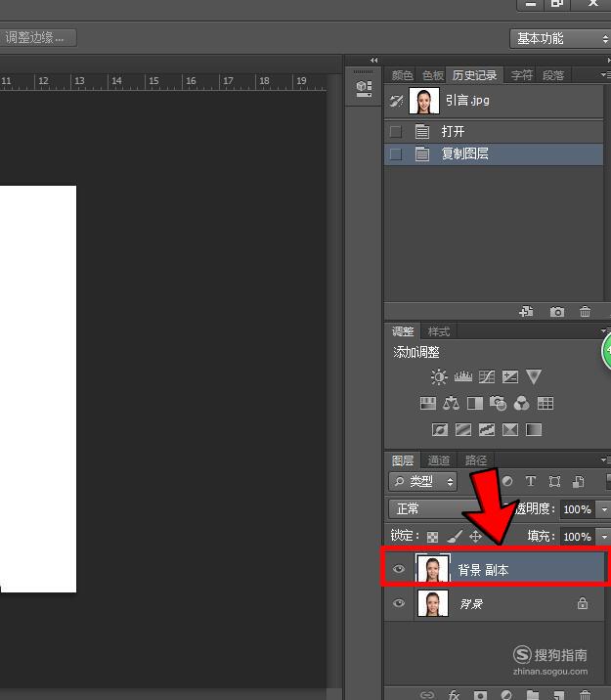The height and width of the screenshot is (700, 611).
Task: Click the 调整边缘... button
Action: pyautogui.click(x=37, y=37)
